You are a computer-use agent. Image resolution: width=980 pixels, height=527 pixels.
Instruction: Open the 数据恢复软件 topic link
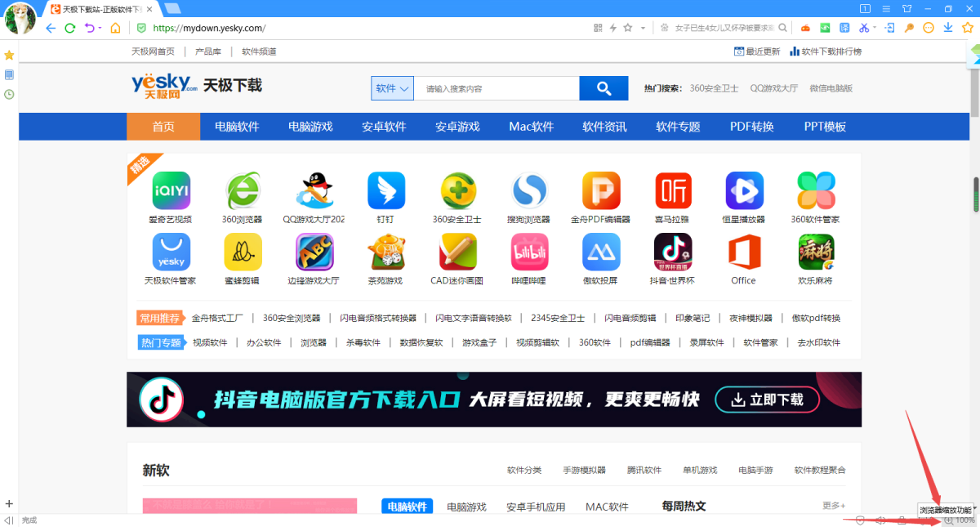(x=421, y=342)
